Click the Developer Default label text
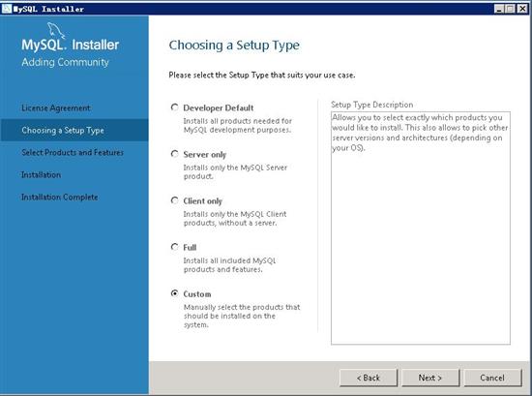 [x=219, y=108]
